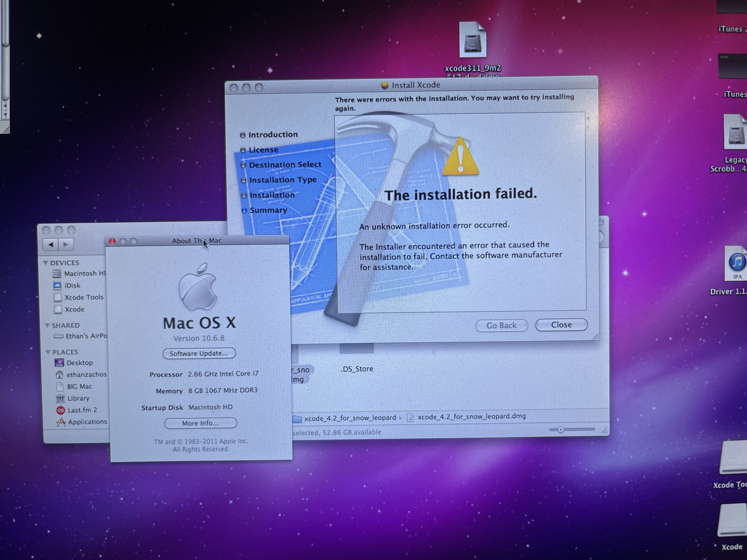
Task: Click the Finder back navigation arrow
Action: coord(51,245)
